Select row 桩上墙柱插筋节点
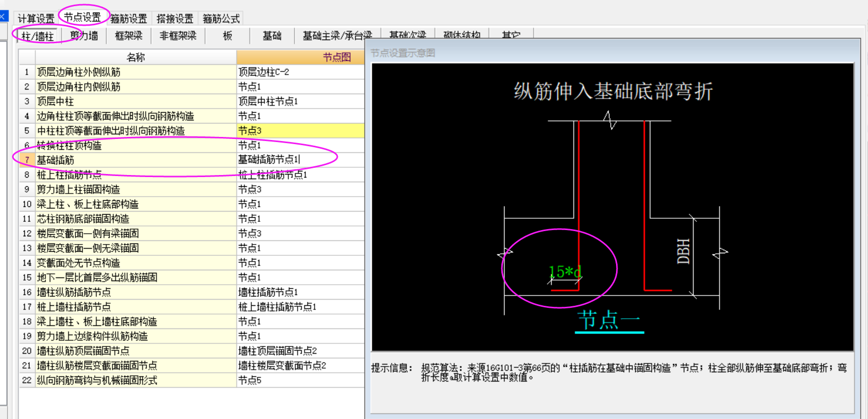 coord(136,307)
